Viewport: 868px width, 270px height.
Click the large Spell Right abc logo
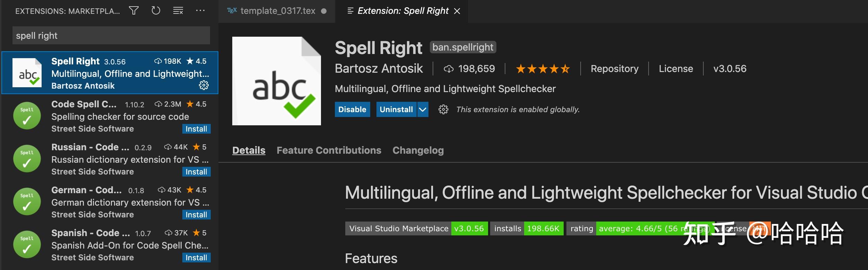click(x=277, y=81)
